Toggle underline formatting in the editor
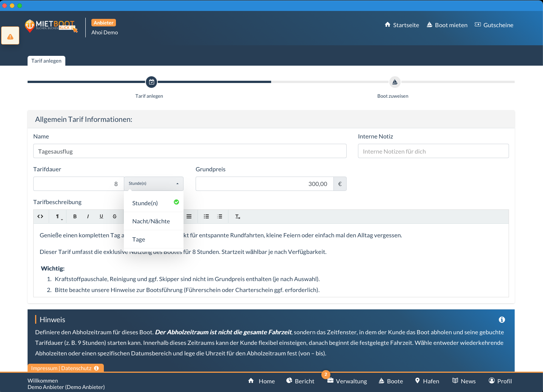543x392 pixels. click(x=101, y=217)
